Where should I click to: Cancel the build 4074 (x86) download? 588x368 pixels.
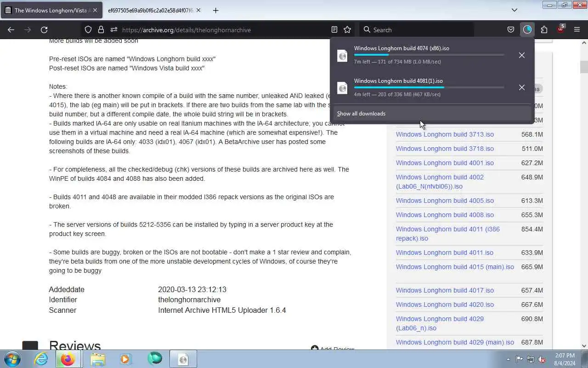[x=522, y=55]
